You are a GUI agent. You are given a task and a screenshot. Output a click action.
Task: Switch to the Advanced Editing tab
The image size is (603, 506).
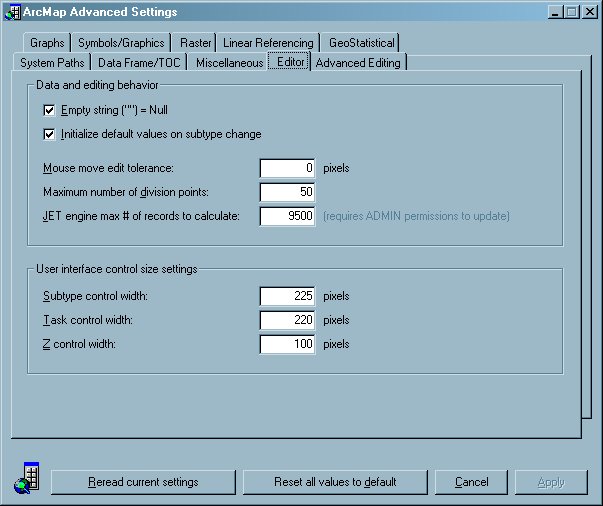point(358,63)
